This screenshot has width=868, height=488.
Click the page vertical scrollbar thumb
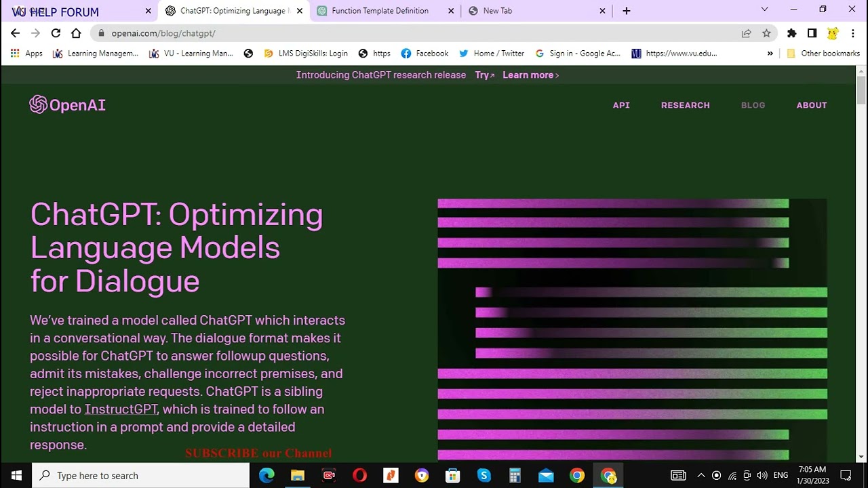tap(861, 90)
